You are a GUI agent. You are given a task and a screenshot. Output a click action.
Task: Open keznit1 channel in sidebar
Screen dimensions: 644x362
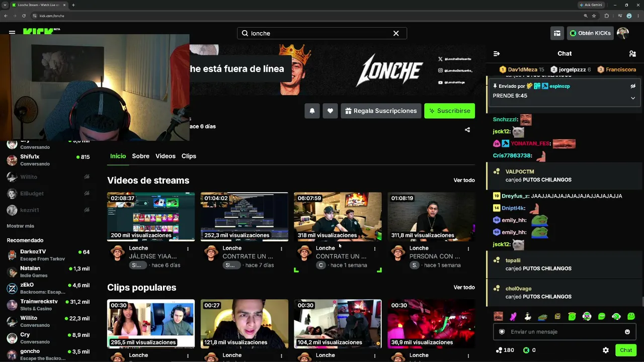pyautogui.click(x=48, y=210)
